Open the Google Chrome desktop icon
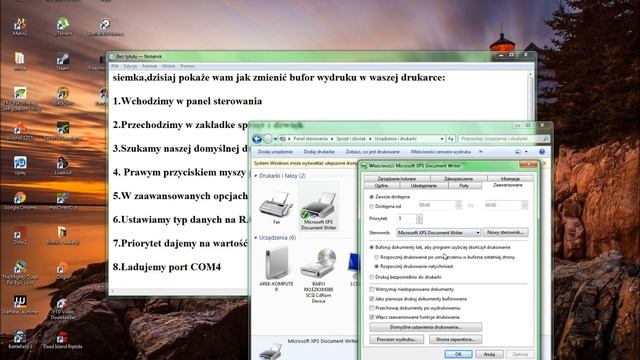This screenshot has height=360, width=640. click(20, 200)
